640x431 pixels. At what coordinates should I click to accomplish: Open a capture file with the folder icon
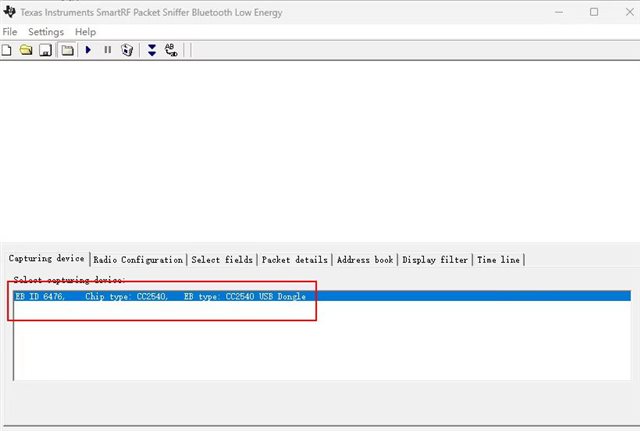coord(26,50)
